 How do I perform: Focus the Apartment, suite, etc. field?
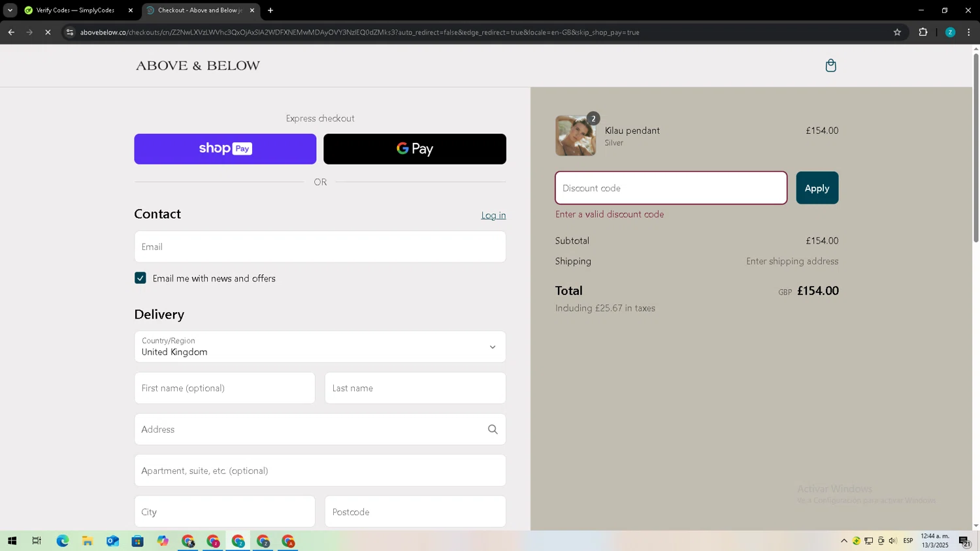pos(320,471)
